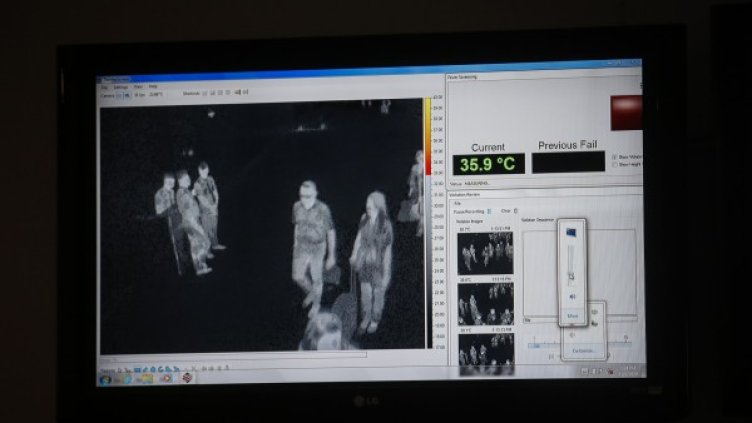The image size is (752, 423).
Task: Click the speaker mute icon in volume popup
Action: coord(573,297)
